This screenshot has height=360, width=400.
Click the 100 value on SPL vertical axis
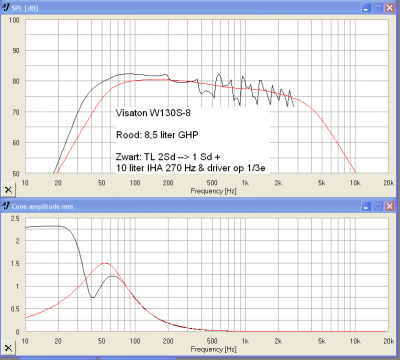click(x=14, y=20)
